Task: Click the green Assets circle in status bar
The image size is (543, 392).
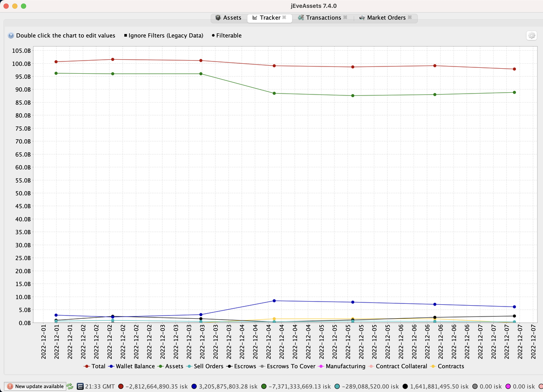Action: tap(264, 386)
